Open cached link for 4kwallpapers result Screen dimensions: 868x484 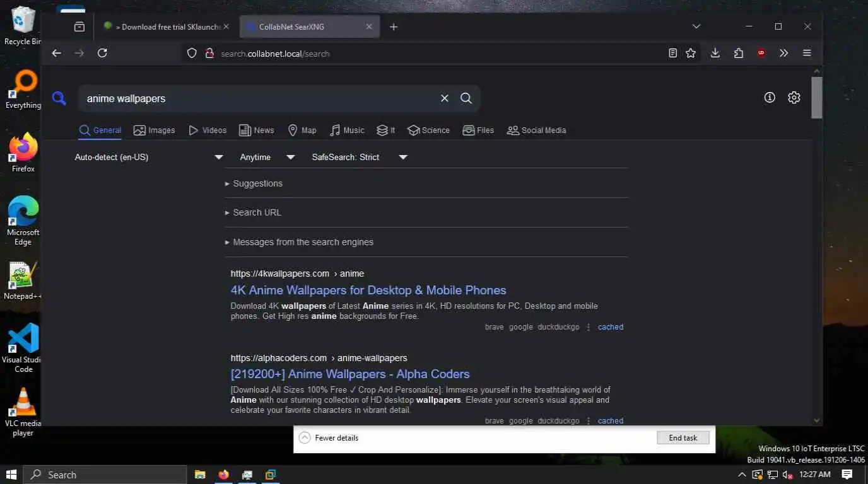point(611,327)
